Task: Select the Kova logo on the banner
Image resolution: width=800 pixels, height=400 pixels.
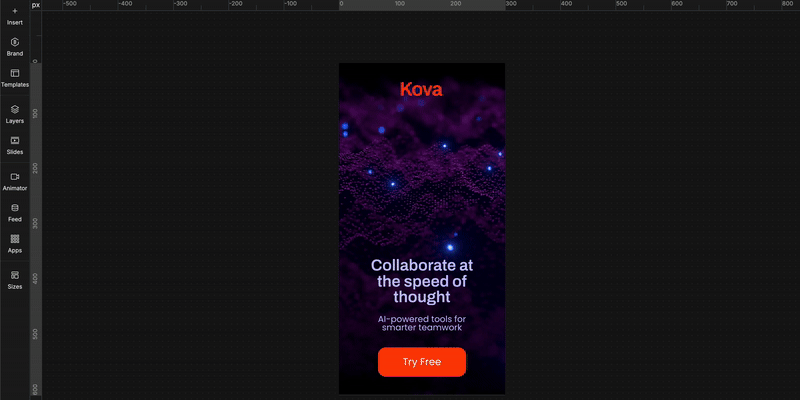Action: click(x=421, y=89)
